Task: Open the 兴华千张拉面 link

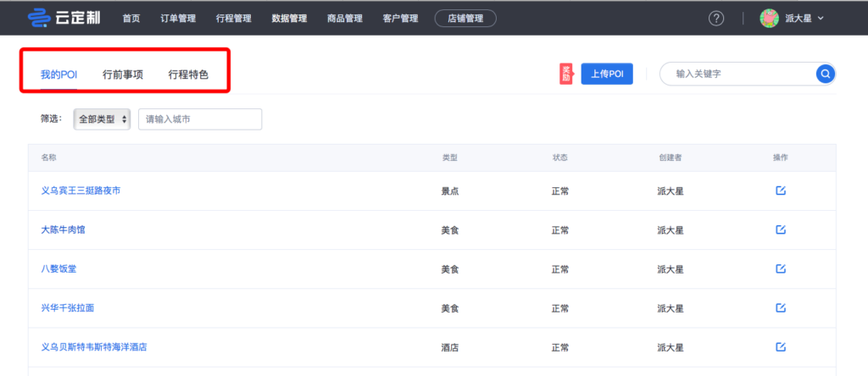Action: (x=68, y=308)
